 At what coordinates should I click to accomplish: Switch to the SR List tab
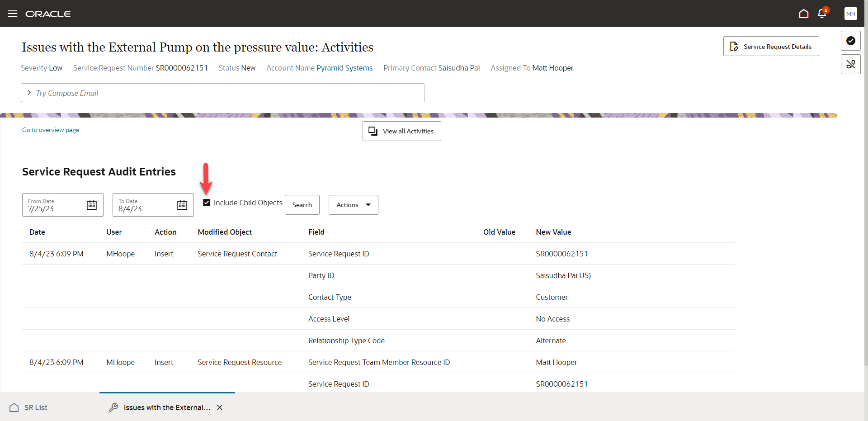tap(35, 407)
